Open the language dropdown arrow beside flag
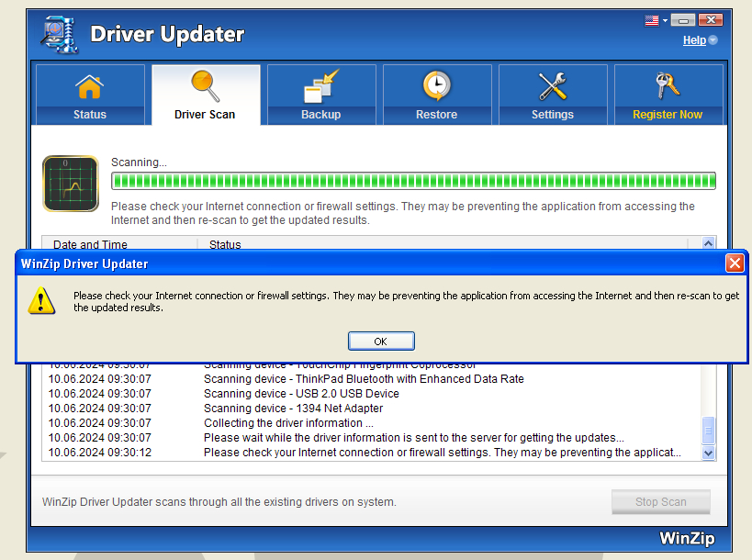The height and width of the screenshot is (560, 752). pos(665,20)
